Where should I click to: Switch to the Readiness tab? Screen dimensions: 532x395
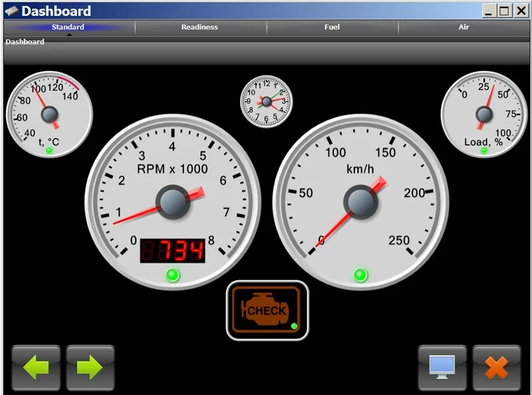point(199,27)
